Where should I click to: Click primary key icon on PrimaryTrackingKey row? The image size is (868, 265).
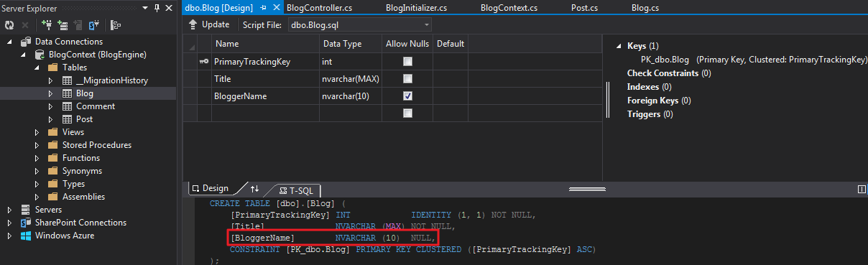click(203, 62)
